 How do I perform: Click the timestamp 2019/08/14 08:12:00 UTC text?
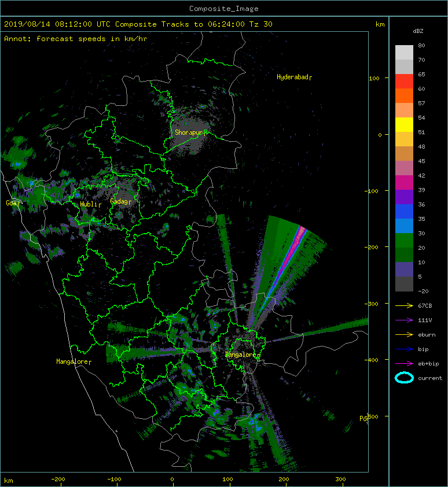57,24
